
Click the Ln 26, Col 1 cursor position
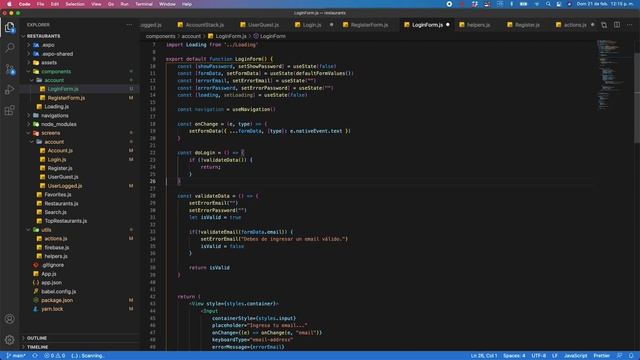coord(484,356)
